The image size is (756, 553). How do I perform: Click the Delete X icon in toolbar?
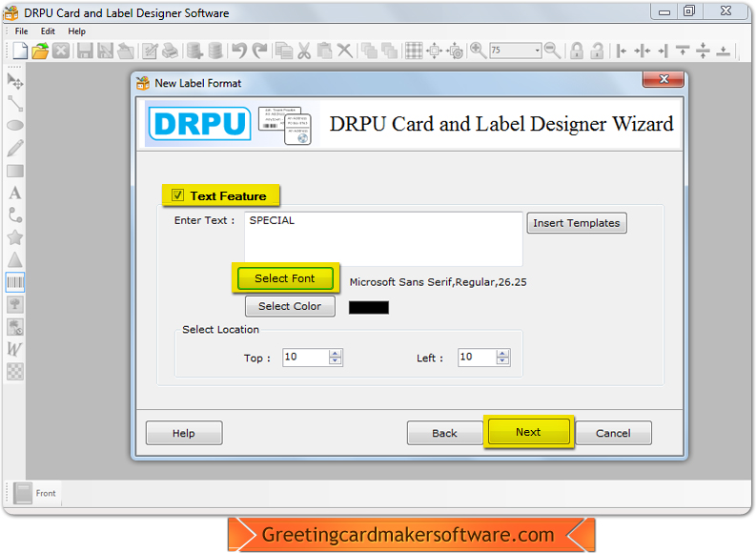click(x=344, y=51)
